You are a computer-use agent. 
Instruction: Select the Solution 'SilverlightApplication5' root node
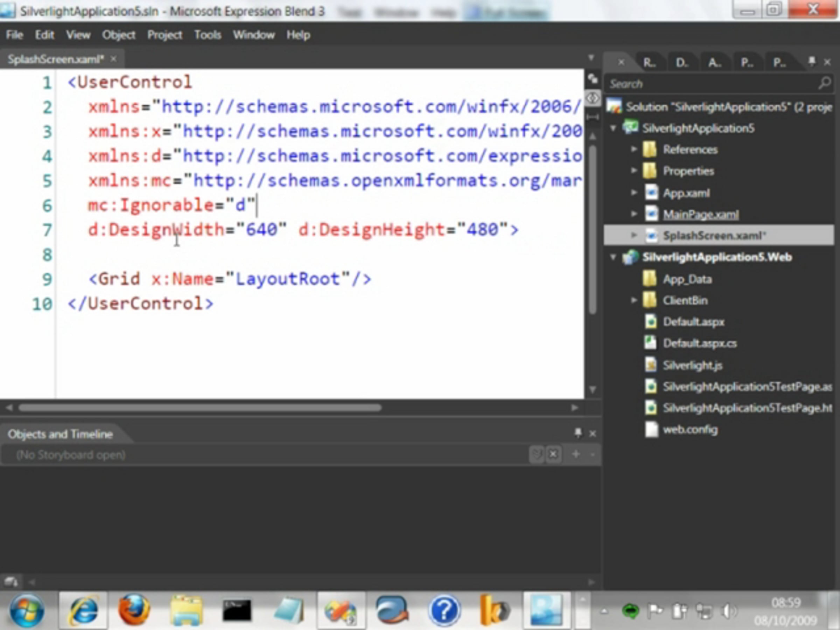[x=719, y=107]
